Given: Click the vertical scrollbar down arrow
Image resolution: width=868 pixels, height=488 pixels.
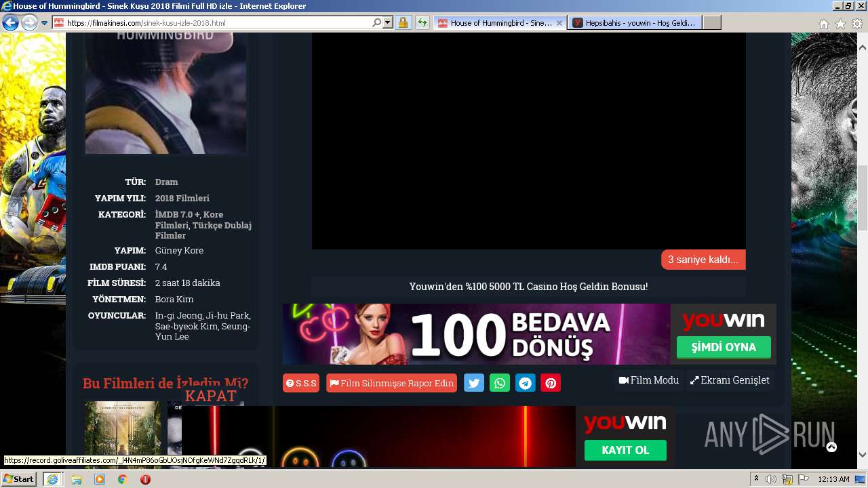Looking at the screenshot, I should (863, 455).
